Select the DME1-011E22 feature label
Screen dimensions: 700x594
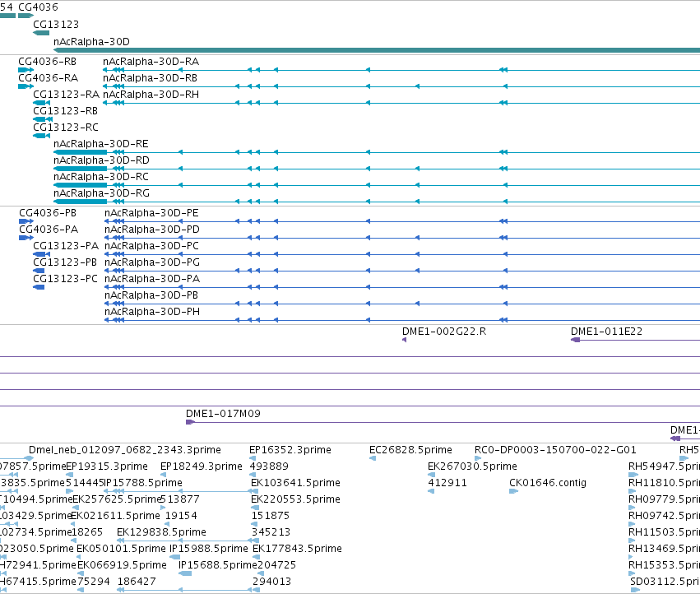606,332
